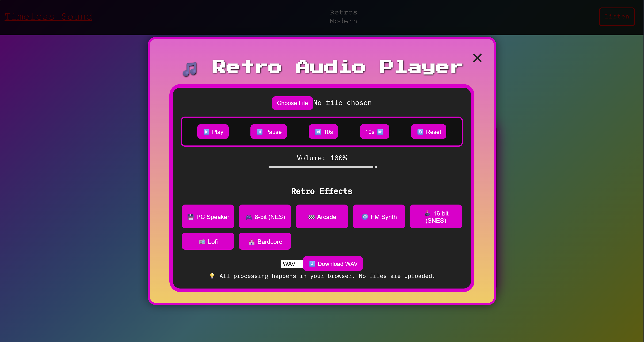The width and height of the screenshot is (644, 342).
Task: Open the Retros menu item
Action: click(343, 12)
